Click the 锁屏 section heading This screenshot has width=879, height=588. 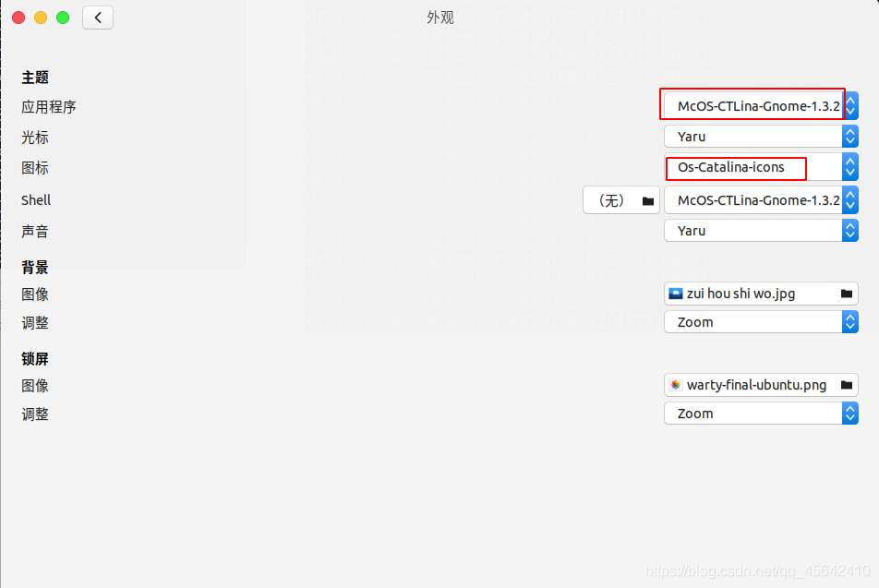pos(35,358)
